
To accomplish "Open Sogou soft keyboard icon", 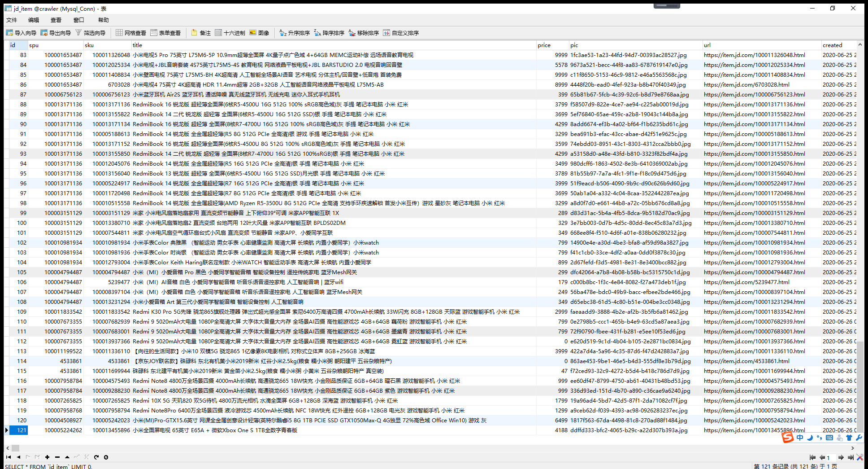I will [829, 438].
